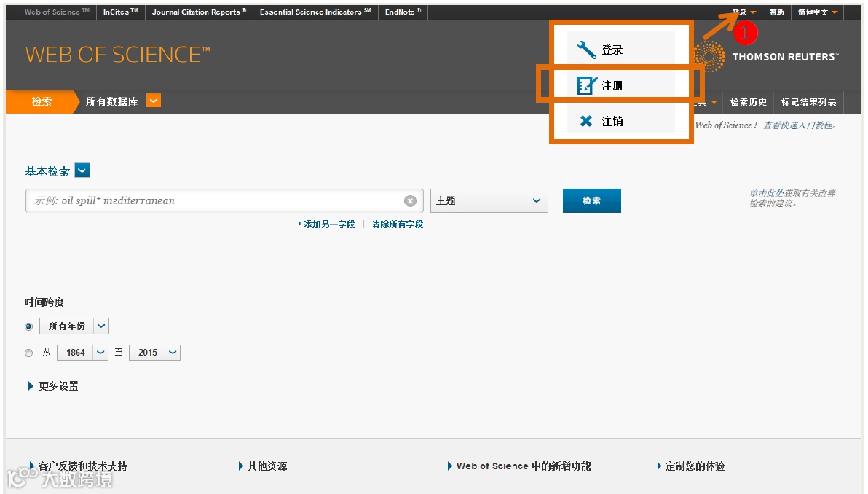
Task: Open the 基本检索 search type dropdown
Action: 82,170
